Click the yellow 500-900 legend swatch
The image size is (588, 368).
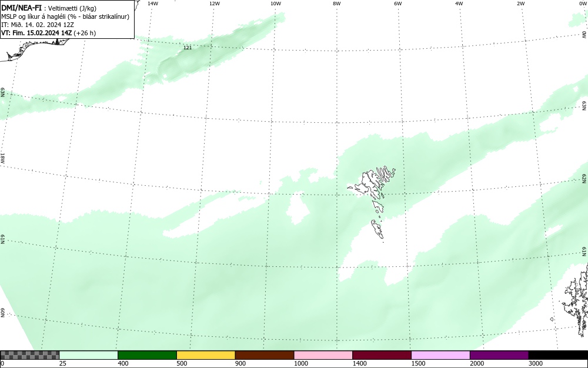206,355
